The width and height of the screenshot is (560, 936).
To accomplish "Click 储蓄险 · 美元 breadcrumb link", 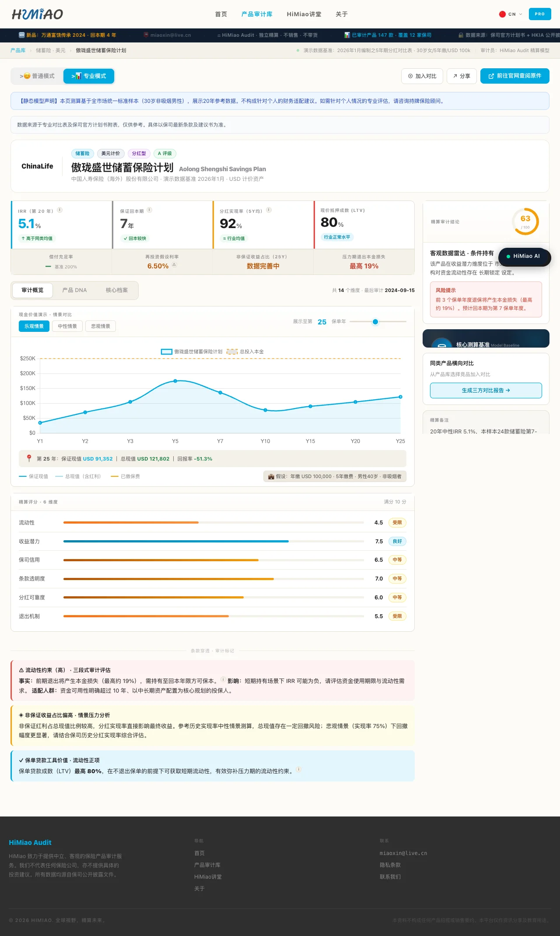I will [x=51, y=50].
